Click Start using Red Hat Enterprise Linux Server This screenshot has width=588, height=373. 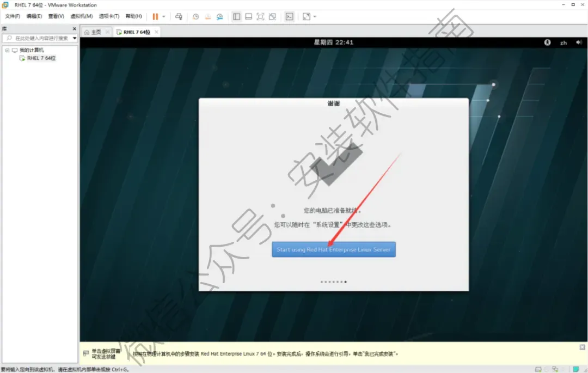click(x=333, y=249)
